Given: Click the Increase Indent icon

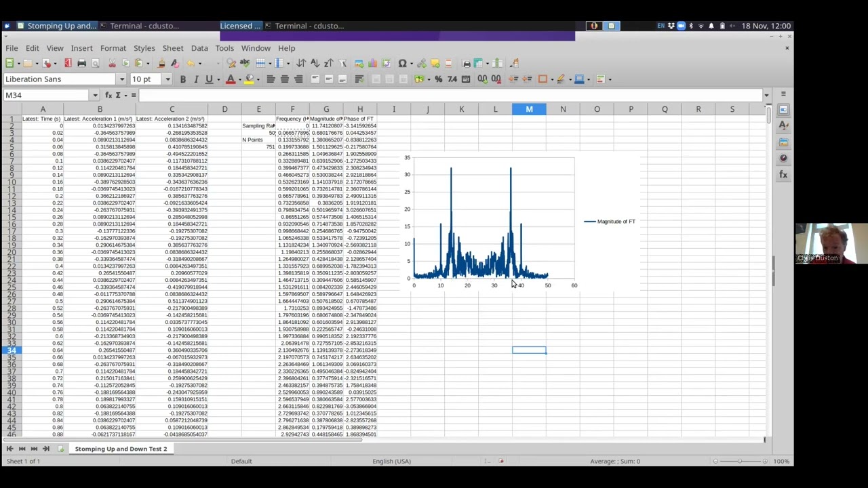Looking at the screenshot, I should coord(513,79).
